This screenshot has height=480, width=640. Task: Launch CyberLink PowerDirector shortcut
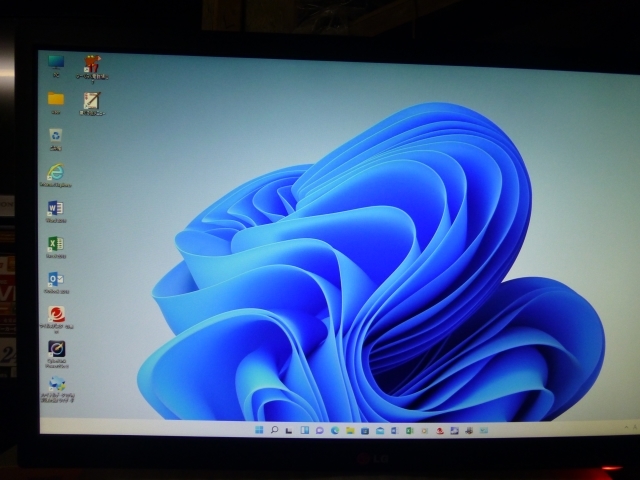(57, 350)
